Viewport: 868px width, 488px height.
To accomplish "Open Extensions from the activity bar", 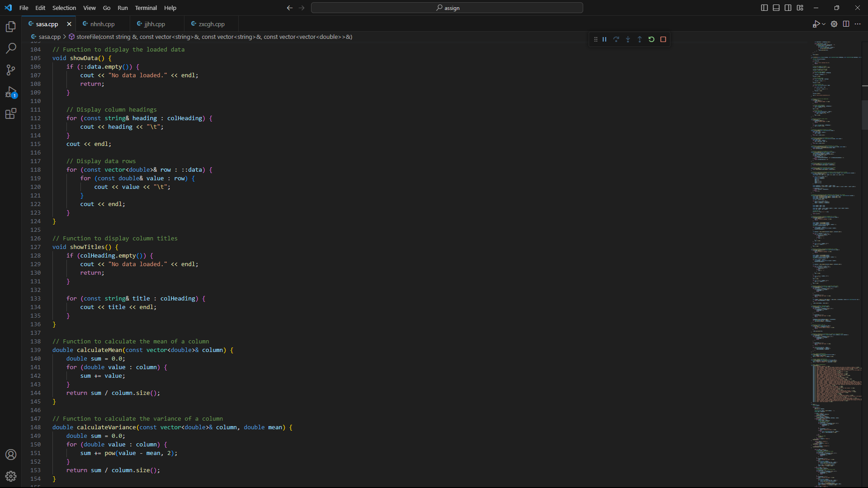I will (x=10, y=113).
